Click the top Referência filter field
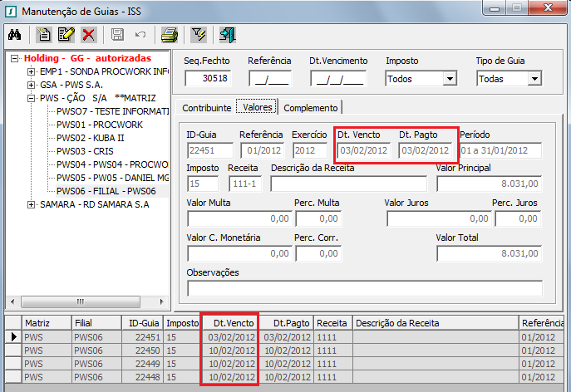Image resolution: width=571 pixels, height=392 pixels. (x=270, y=78)
